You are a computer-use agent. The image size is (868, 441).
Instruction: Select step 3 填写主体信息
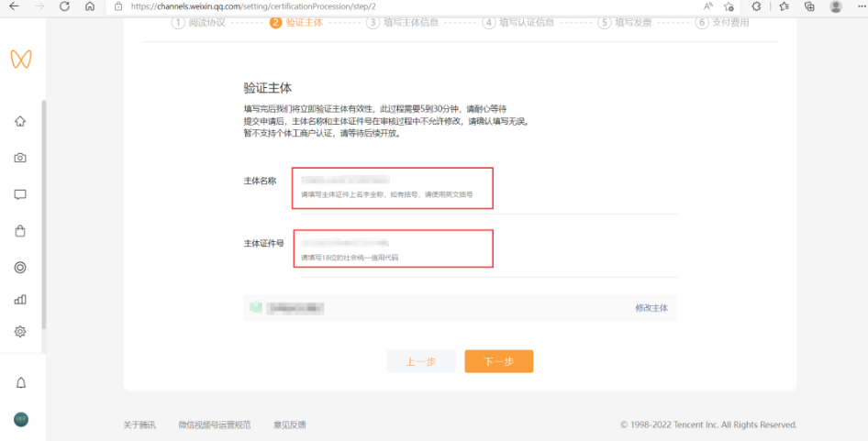(x=404, y=22)
